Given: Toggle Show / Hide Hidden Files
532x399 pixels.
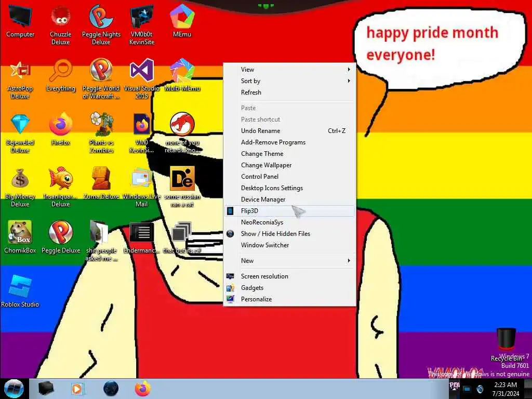Looking at the screenshot, I should point(289,234).
